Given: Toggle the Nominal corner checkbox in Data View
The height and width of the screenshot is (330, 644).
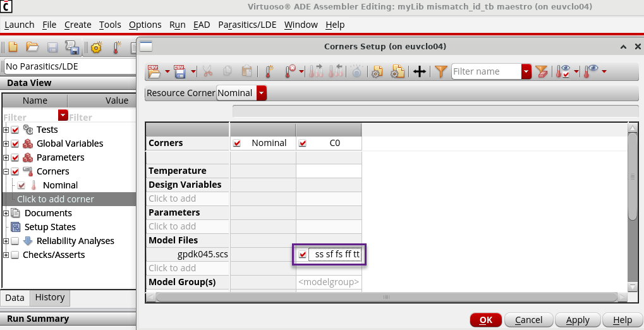Looking at the screenshot, I should (21, 185).
